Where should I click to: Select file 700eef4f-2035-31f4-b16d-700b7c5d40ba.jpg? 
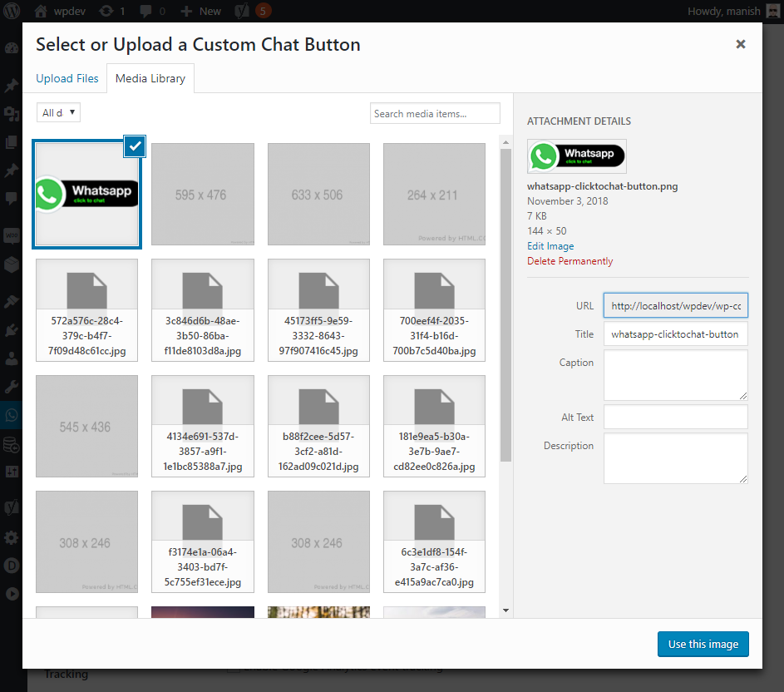pyautogui.click(x=434, y=310)
